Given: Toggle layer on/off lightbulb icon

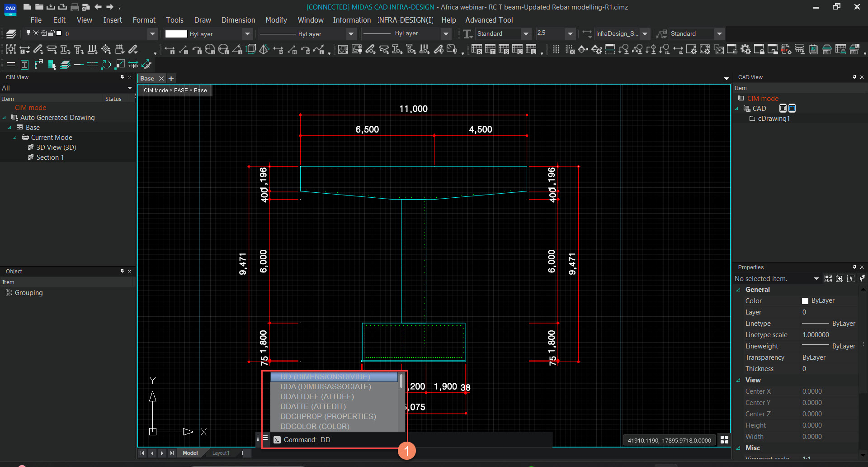Looking at the screenshot, I should tap(28, 33).
